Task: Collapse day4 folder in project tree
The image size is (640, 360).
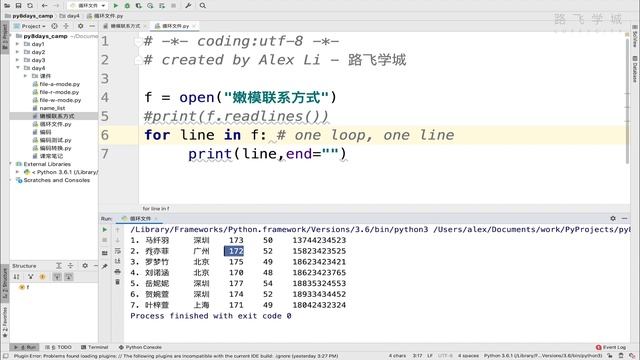Action: point(18,68)
